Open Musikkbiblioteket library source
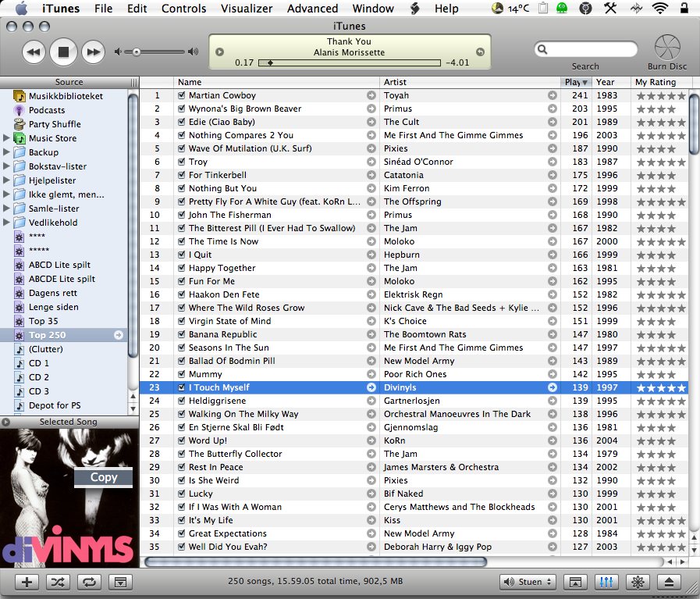The height and width of the screenshot is (599, 700). tap(66, 96)
